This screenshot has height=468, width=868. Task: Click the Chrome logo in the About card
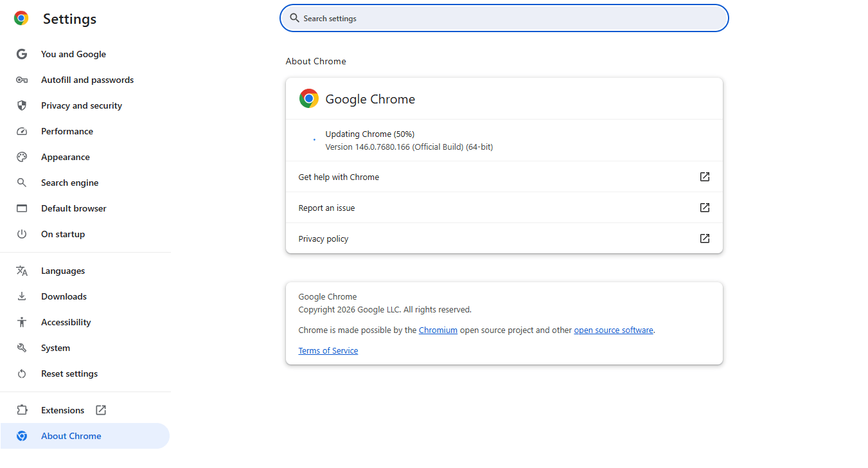tap(308, 98)
